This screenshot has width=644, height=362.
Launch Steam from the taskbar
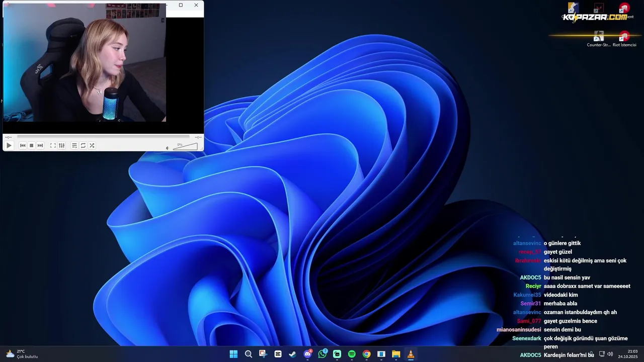tap(292, 354)
